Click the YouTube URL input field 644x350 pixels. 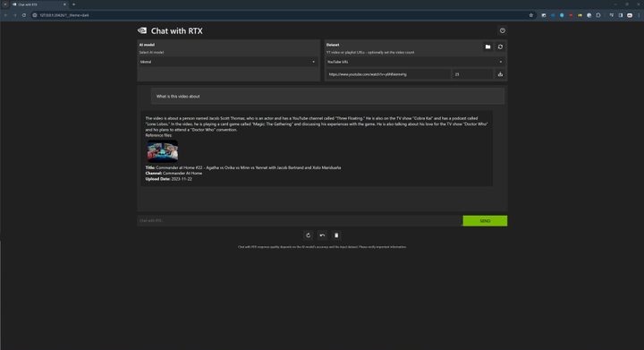tap(388, 74)
